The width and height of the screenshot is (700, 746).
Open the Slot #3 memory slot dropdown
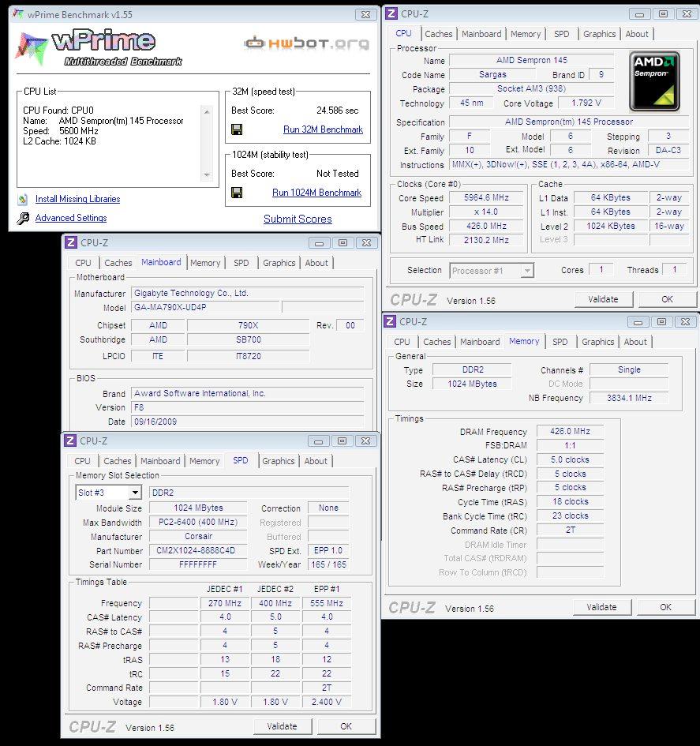pyautogui.click(x=108, y=493)
